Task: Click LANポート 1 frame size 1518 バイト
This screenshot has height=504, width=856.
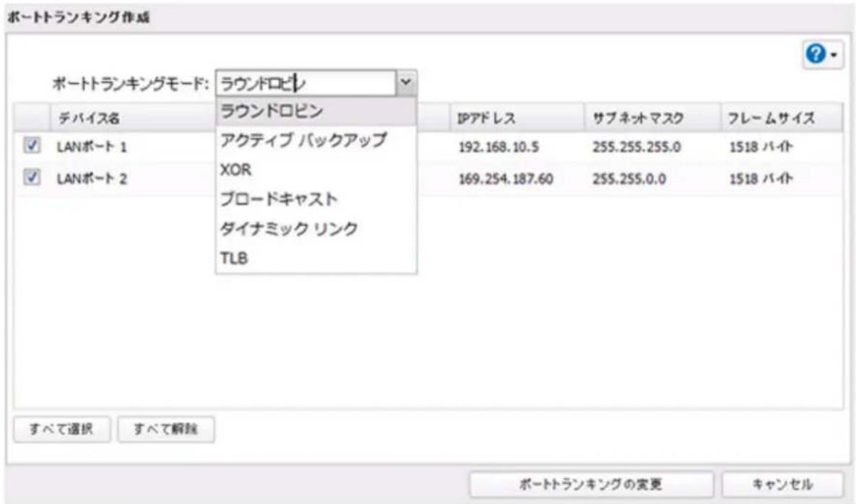Action: coord(761,147)
